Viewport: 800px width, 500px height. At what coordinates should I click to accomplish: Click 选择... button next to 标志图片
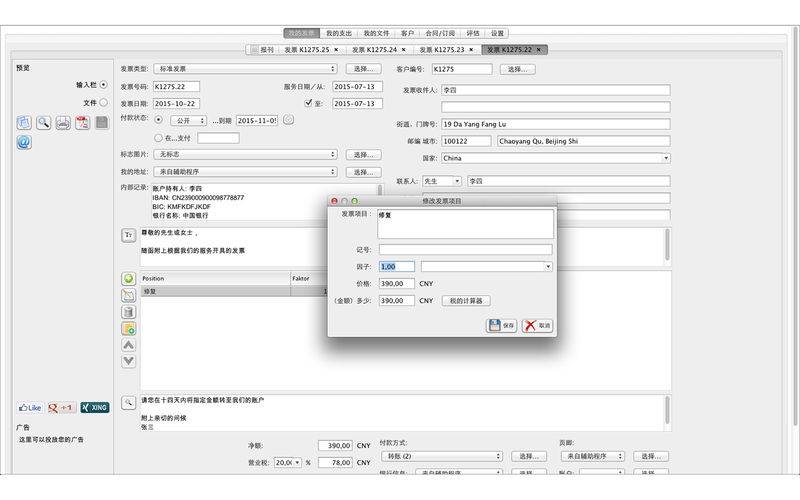click(x=364, y=155)
